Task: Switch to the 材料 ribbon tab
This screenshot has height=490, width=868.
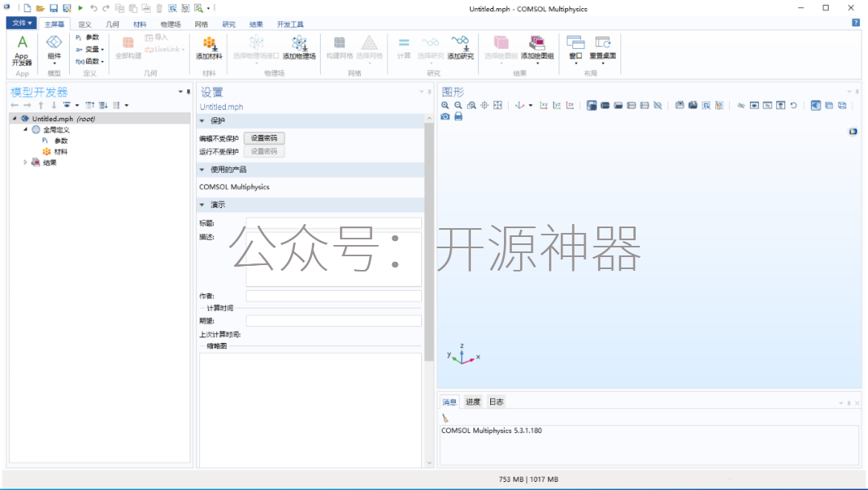Action: point(140,24)
